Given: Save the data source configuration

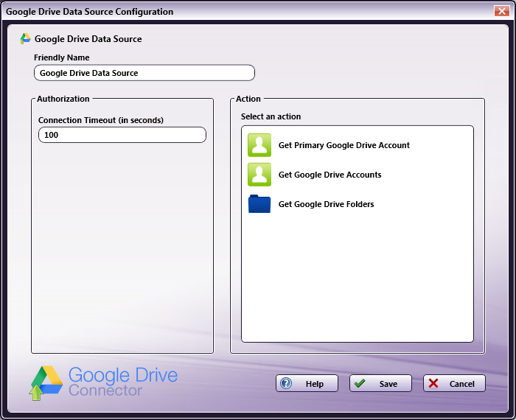Looking at the screenshot, I should tap(380, 383).
